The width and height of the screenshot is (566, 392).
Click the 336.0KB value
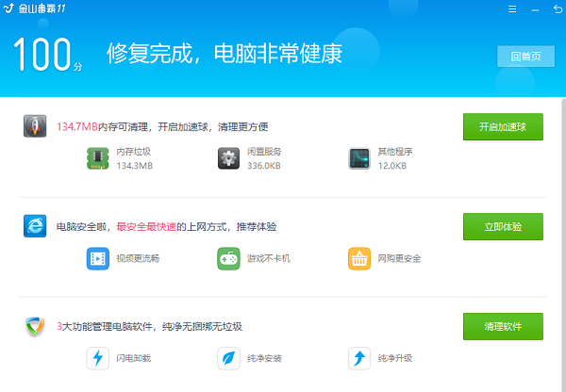[x=264, y=166]
